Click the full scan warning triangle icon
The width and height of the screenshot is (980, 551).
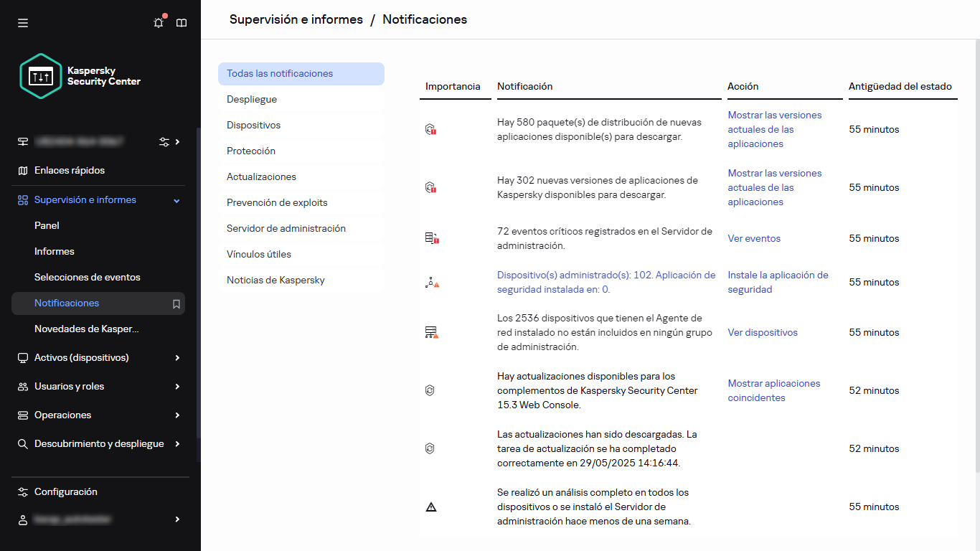[x=430, y=507]
